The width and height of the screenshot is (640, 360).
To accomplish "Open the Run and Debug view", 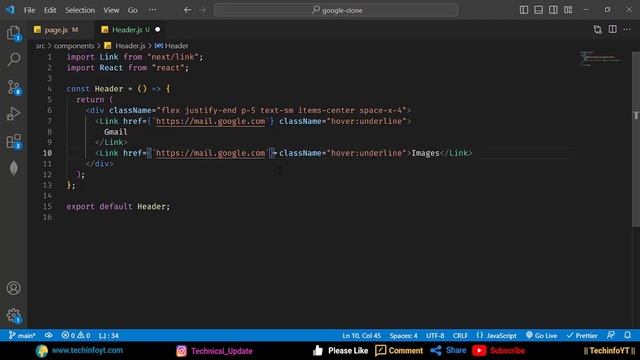I will tap(14, 114).
